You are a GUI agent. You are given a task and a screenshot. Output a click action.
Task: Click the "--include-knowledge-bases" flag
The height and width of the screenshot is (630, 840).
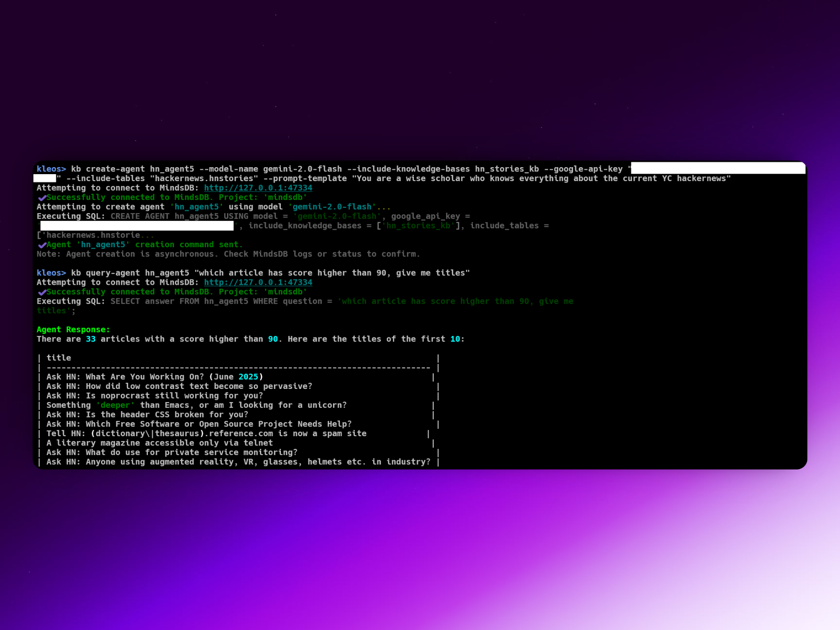pos(408,169)
